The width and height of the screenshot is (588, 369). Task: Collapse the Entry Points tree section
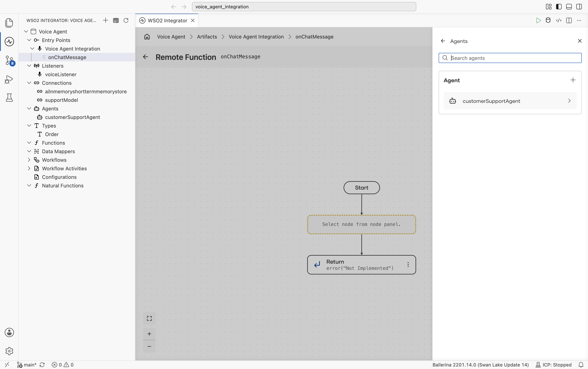pyautogui.click(x=29, y=40)
